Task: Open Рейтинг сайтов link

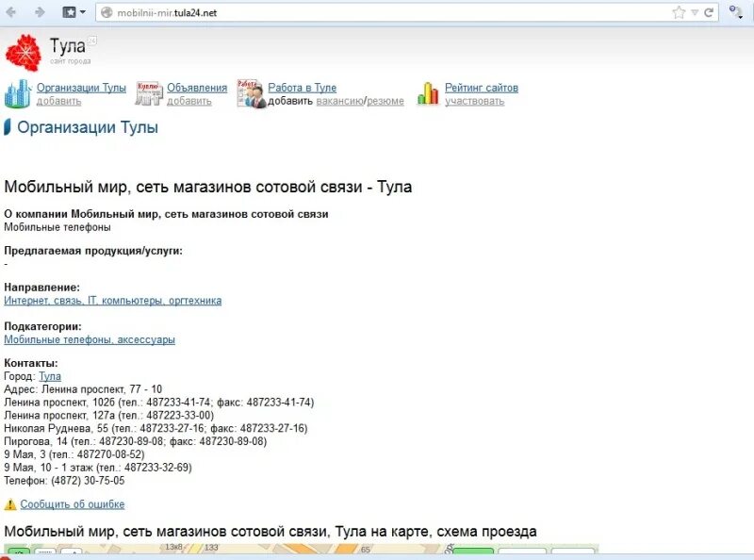Action: coord(482,88)
